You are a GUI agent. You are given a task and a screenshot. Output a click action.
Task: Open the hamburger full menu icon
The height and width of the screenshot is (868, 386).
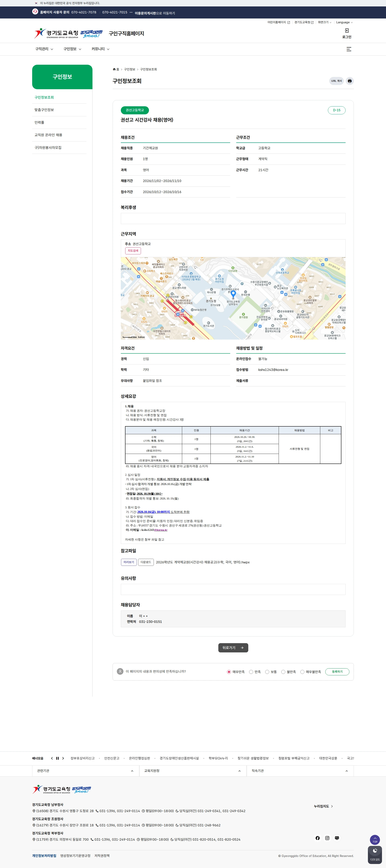(x=349, y=49)
